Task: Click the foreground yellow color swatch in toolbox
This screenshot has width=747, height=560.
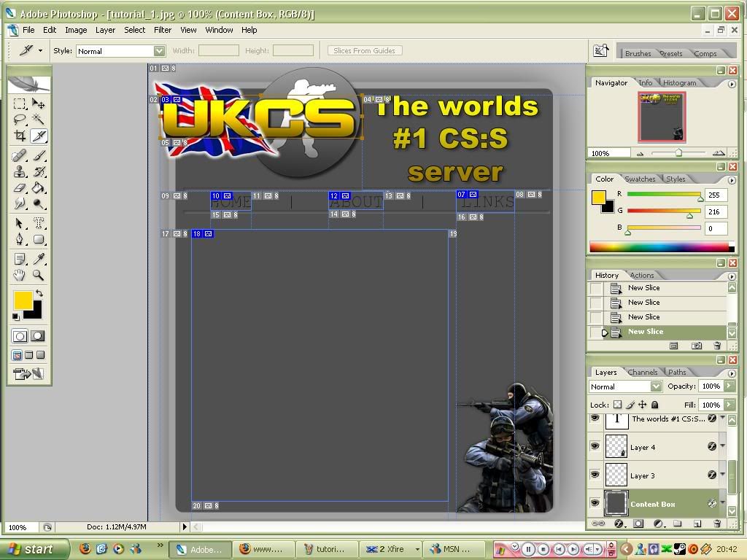Action: 22,300
